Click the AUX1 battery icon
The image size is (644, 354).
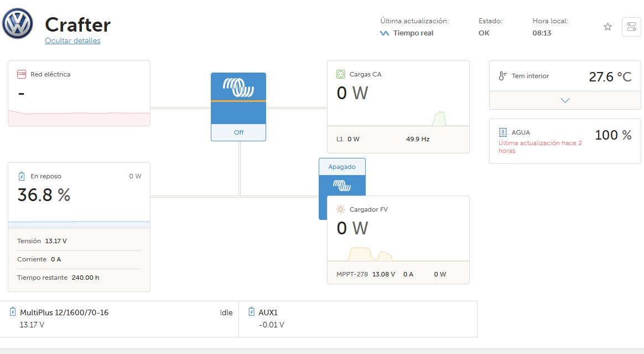tap(252, 312)
